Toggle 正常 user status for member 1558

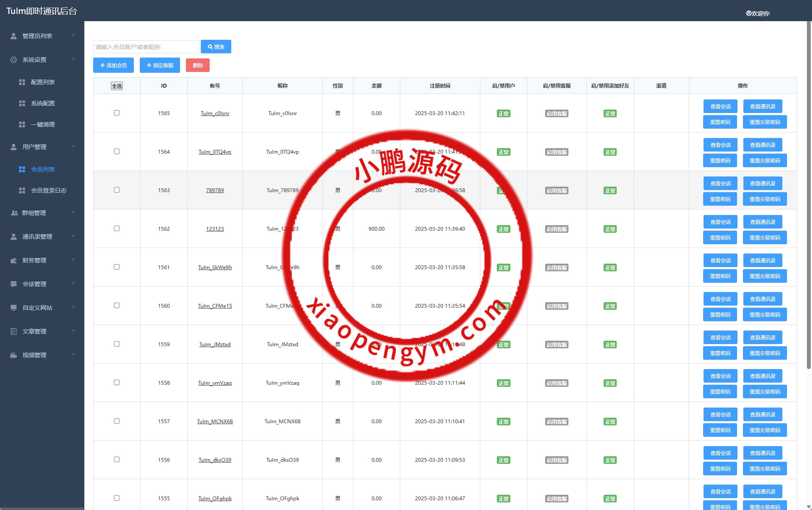[504, 383]
